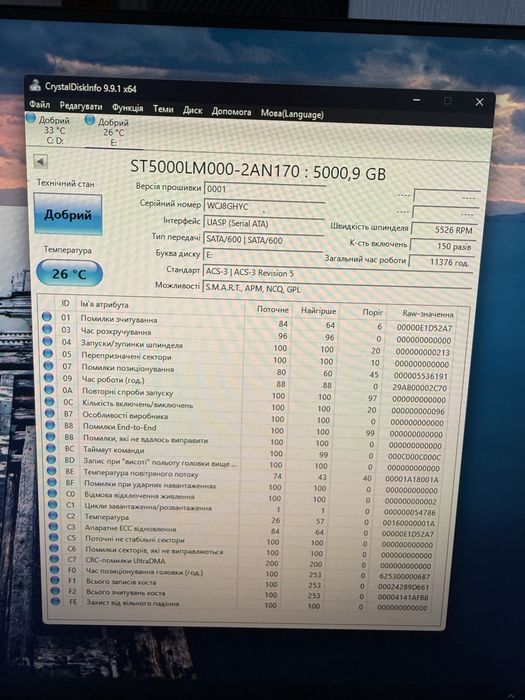Click the drive letter field E:
Viewport: 525px width, 700px height.
tap(263, 255)
